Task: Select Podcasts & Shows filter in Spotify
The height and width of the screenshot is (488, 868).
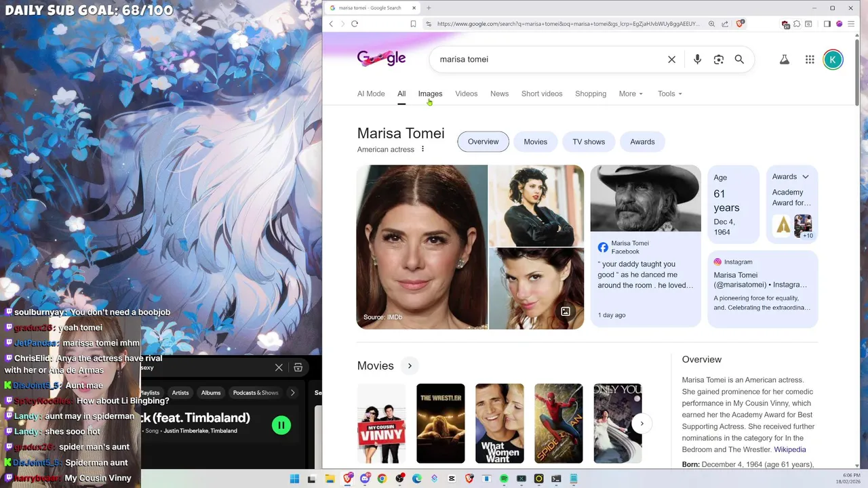Action: pyautogui.click(x=256, y=392)
